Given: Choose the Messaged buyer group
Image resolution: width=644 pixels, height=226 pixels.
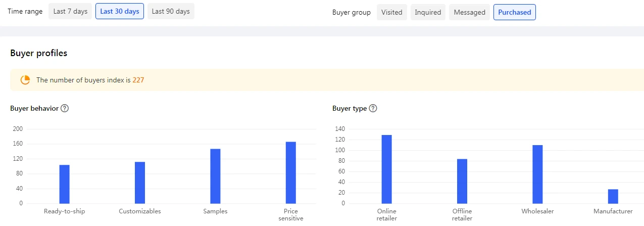Looking at the screenshot, I should (469, 12).
